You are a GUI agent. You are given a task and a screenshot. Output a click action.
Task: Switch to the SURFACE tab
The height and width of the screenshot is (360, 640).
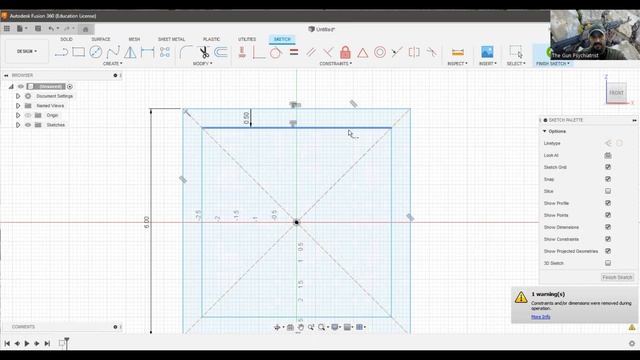[x=101, y=39]
